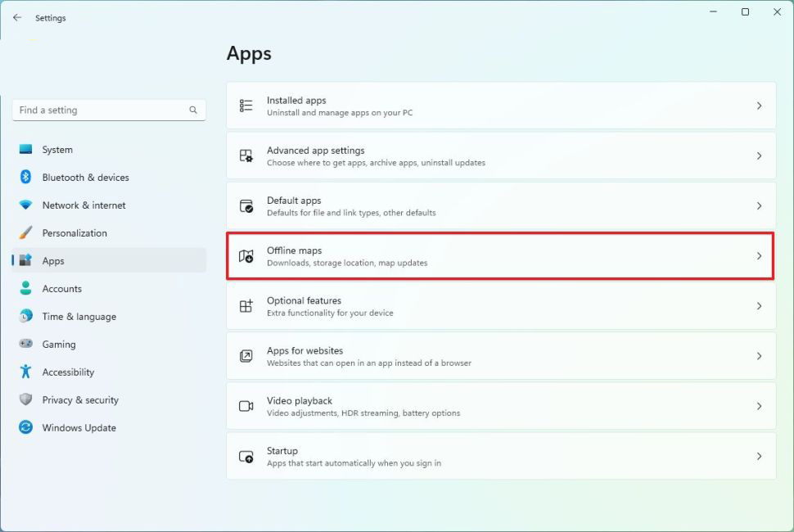Open Bluetooth & devices section
The width and height of the screenshot is (794, 532).
[x=85, y=178]
